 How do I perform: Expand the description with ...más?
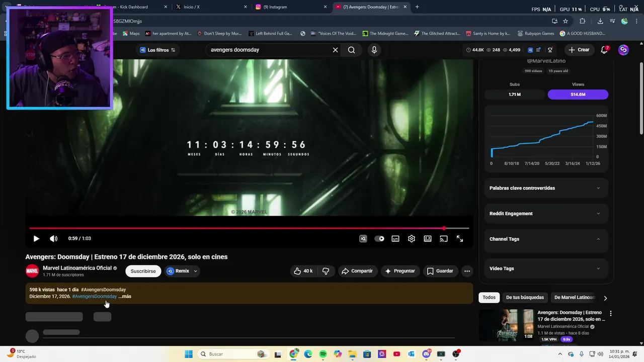click(x=125, y=296)
